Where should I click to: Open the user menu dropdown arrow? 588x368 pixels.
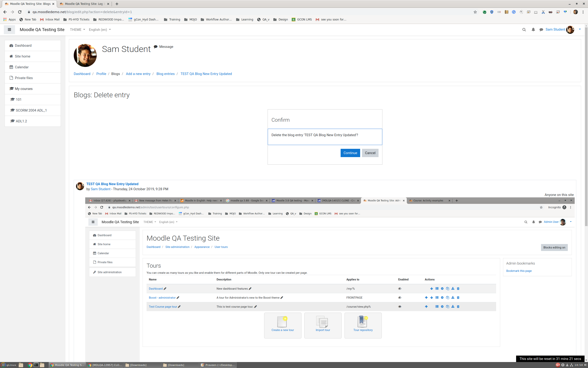tap(580, 29)
